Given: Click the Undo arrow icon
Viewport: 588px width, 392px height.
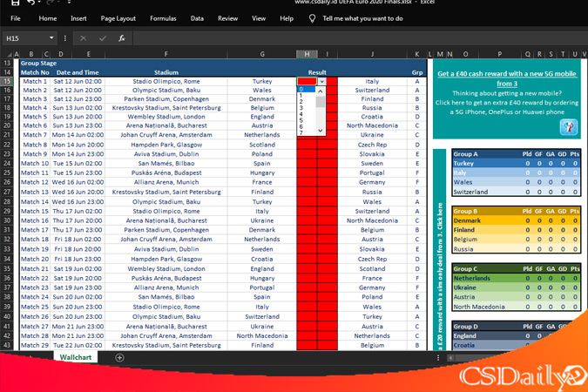Looking at the screenshot, I should [x=30, y=3].
